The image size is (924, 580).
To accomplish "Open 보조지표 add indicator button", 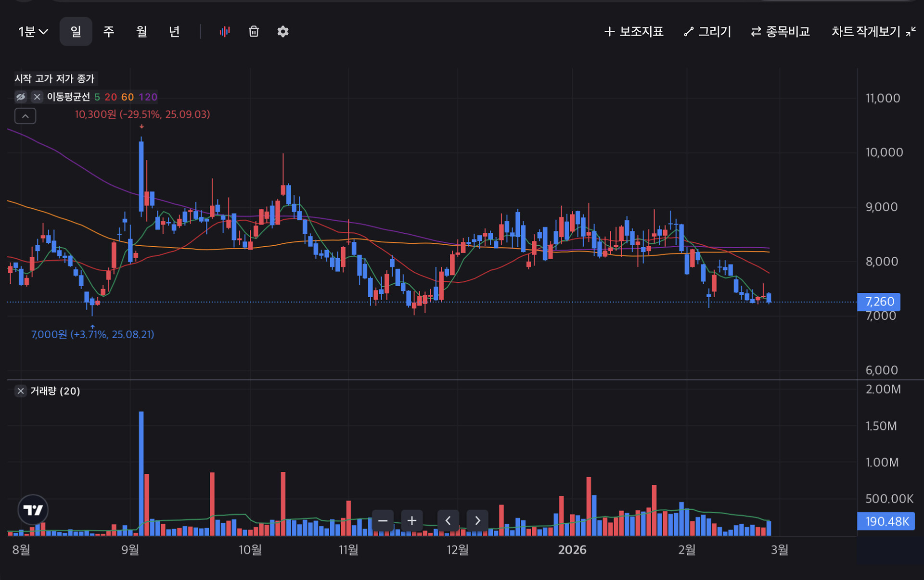I will 634,32.
